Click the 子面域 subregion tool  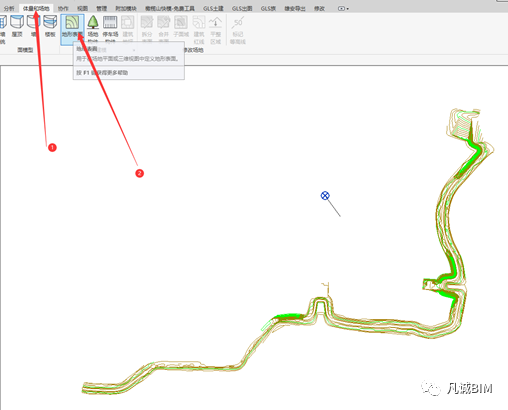click(181, 27)
